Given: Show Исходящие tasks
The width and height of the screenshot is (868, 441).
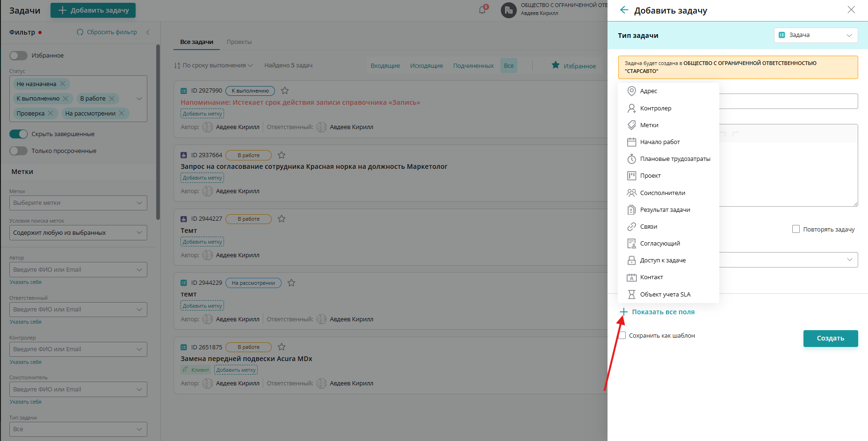Looking at the screenshot, I should pyautogui.click(x=427, y=66).
